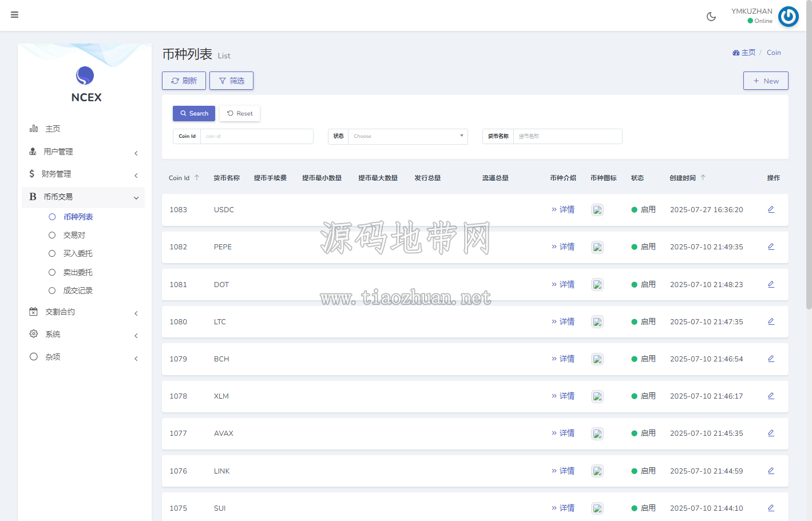Viewport: 812px width, 521px height.
Task: Sort by Coin Id arrow
Action: pyautogui.click(x=197, y=178)
